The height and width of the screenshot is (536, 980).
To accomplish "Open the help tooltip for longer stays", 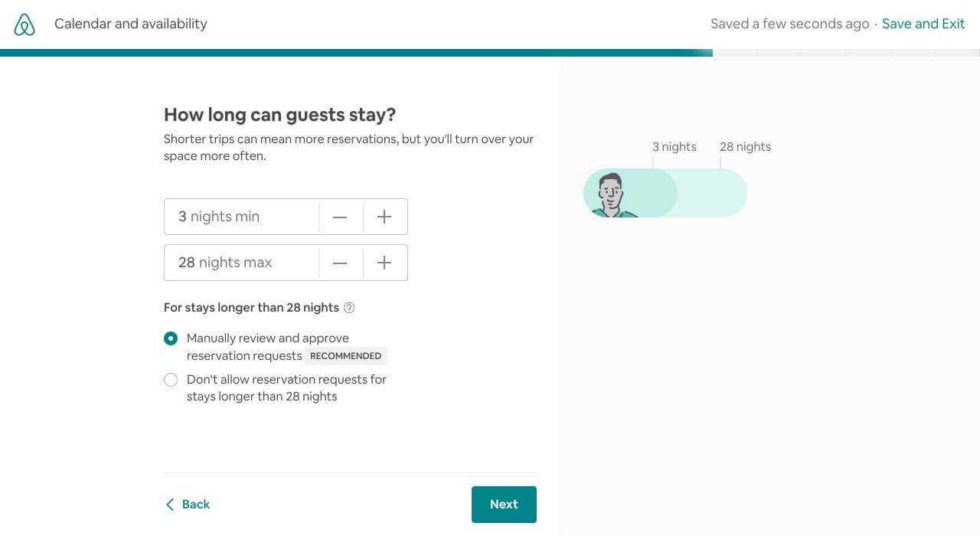I will click(x=349, y=307).
